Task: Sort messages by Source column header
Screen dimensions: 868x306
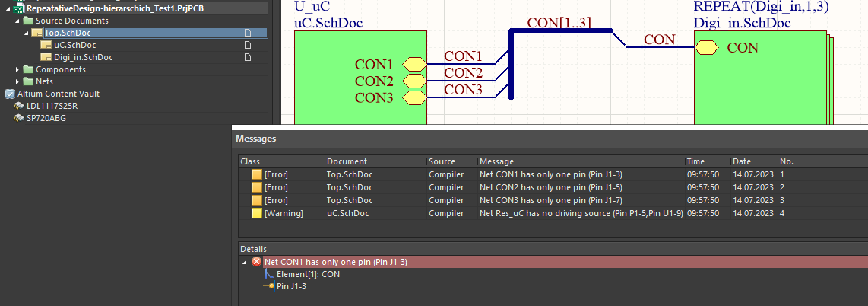Action: 452,162
